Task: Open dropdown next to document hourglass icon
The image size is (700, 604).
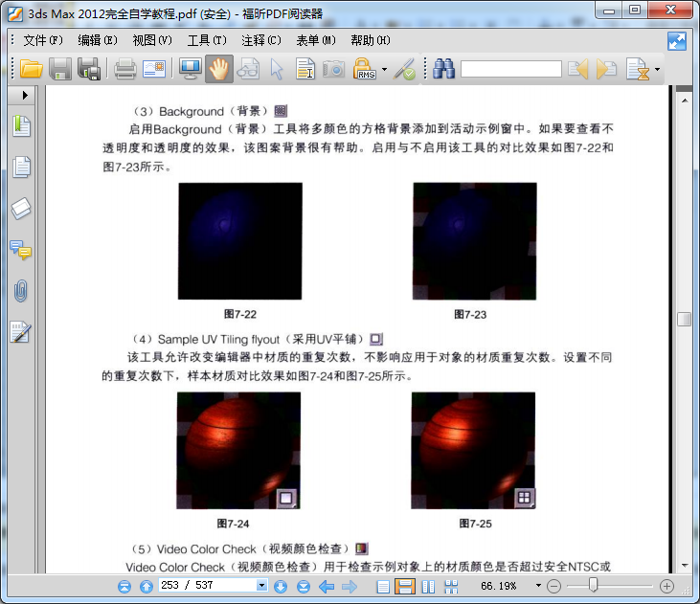Action: pyautogui.click(x=657, y=69)
